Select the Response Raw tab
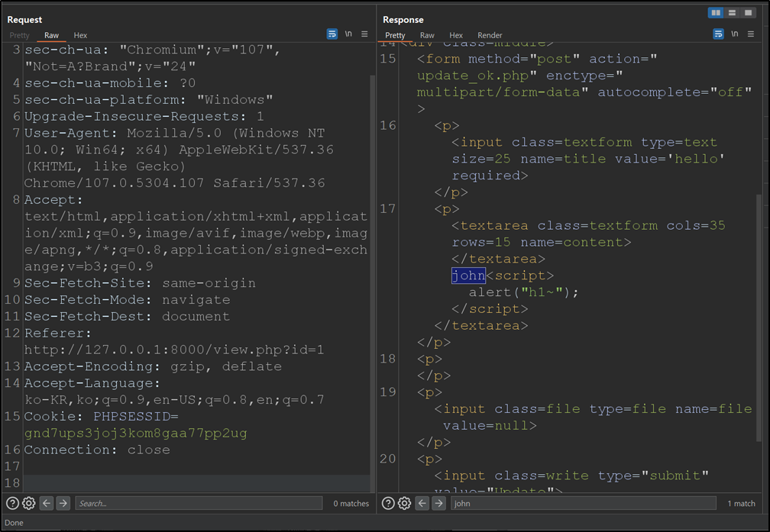This screenshot has height=532, width=770. point(427,35)
